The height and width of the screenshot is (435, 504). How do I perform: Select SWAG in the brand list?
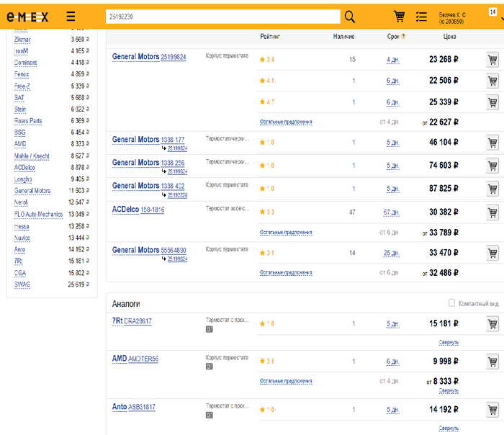[22, 284]
